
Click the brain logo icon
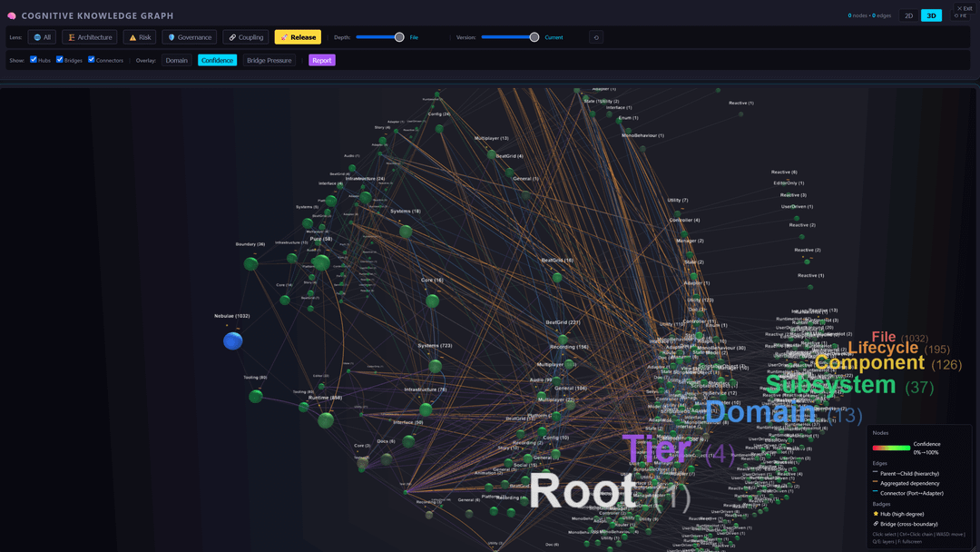tap(12, 15)
